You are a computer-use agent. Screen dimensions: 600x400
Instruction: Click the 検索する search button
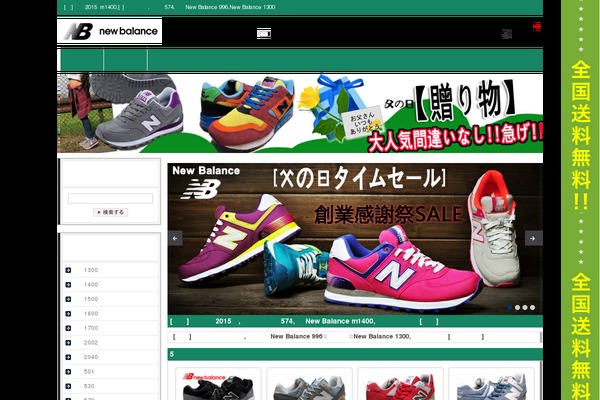(x=110, y=212)
